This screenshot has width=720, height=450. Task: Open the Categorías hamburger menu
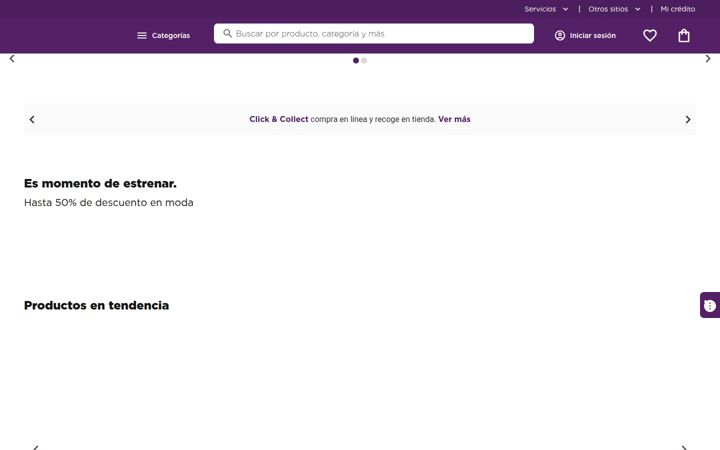(163, 35)
